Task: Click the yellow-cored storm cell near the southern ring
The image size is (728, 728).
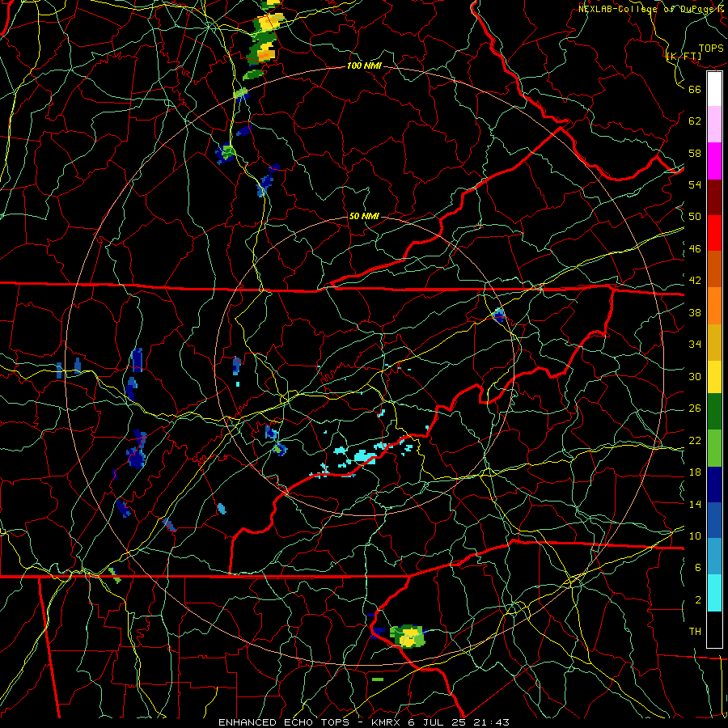Action: 408,636
